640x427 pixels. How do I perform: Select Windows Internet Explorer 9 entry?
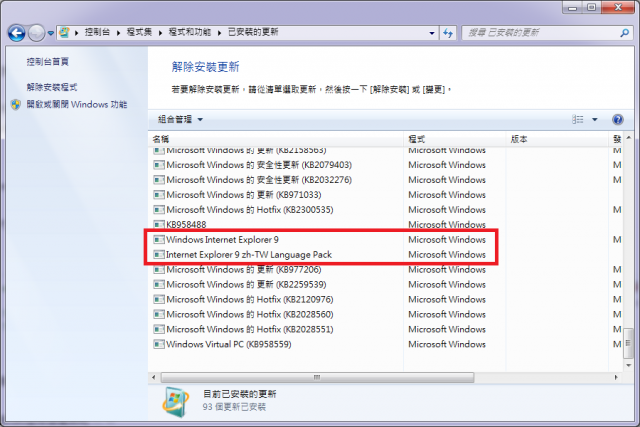click(385, 240)
